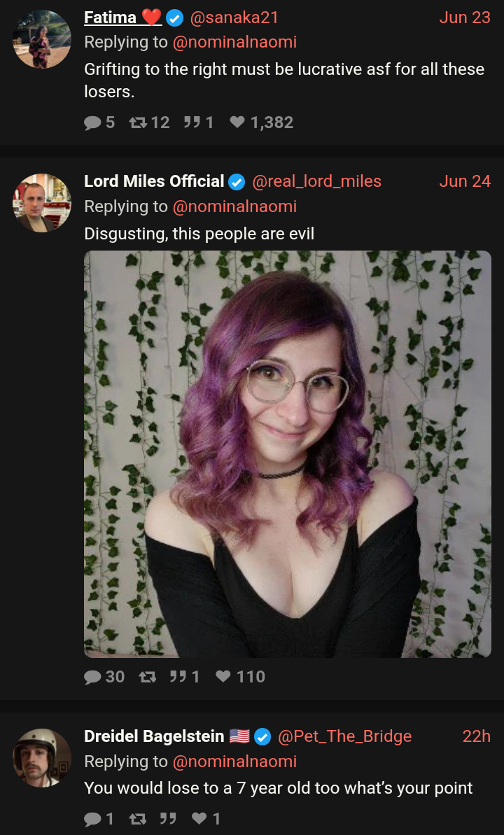Click the quote icon on Fatima's tweet
The height and width of the screenshot is (835, 504).
(x=190, y=123)
